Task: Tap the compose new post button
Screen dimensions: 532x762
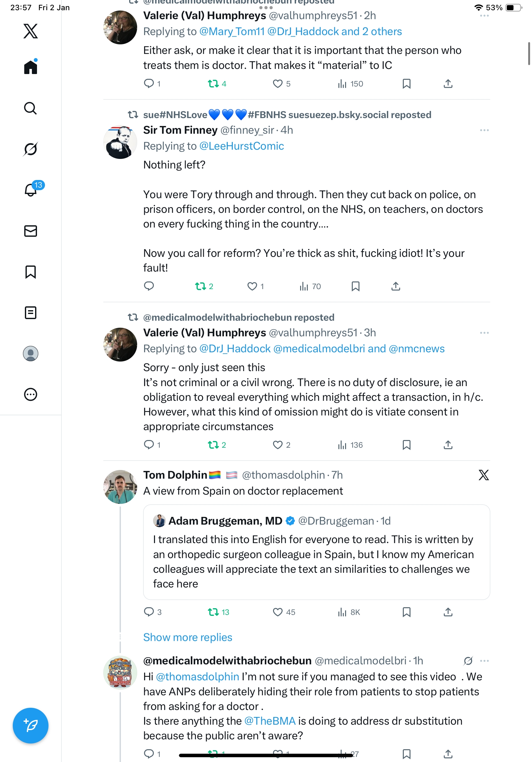Action: coord(31,726)
